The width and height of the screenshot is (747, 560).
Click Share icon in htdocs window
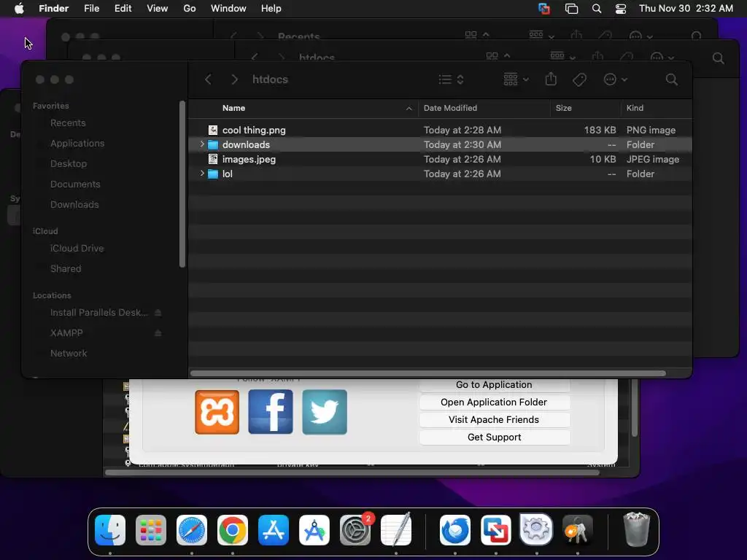(x=551, y=79)
